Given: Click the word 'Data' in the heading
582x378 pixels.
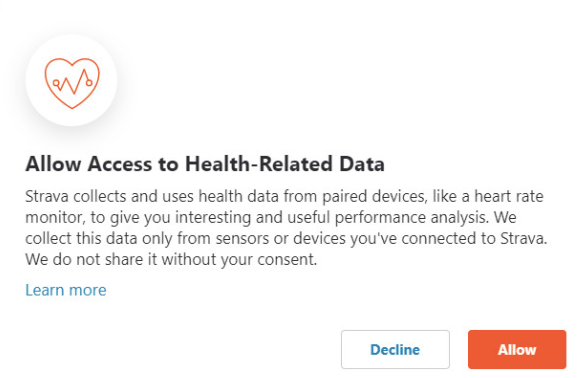Looking at the screenshot, I should coord(362,164).
